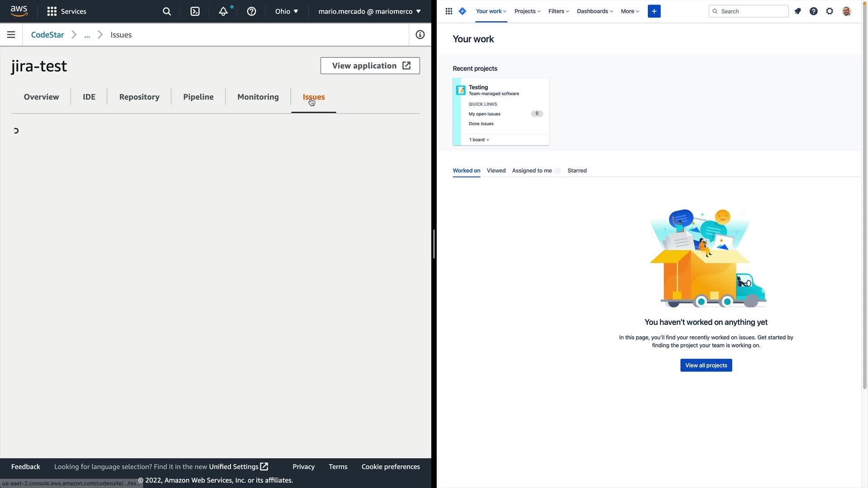Click the Jira create plus button
The width and height of the screenshot is (868, 488).
(x=654, y=11)
